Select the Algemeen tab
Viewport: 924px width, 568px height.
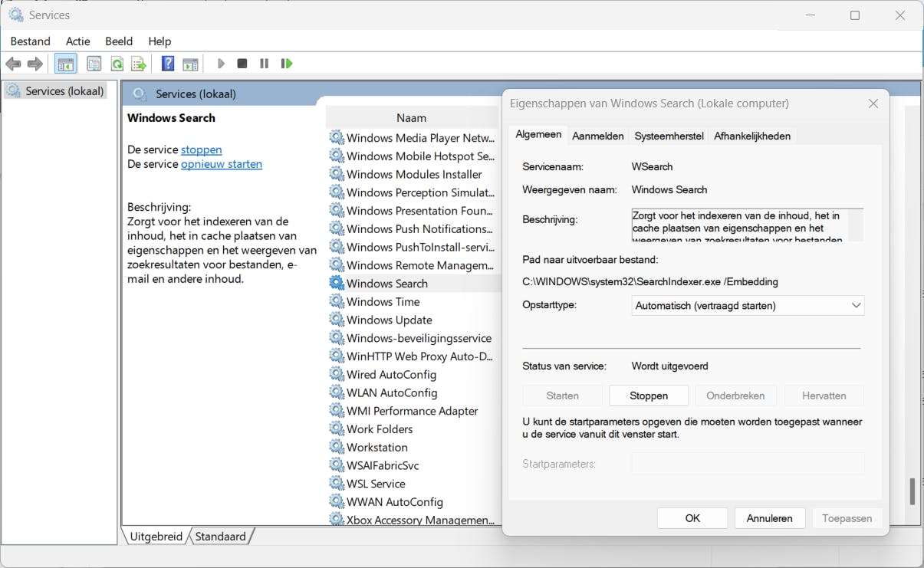click(x=538, y=134)
